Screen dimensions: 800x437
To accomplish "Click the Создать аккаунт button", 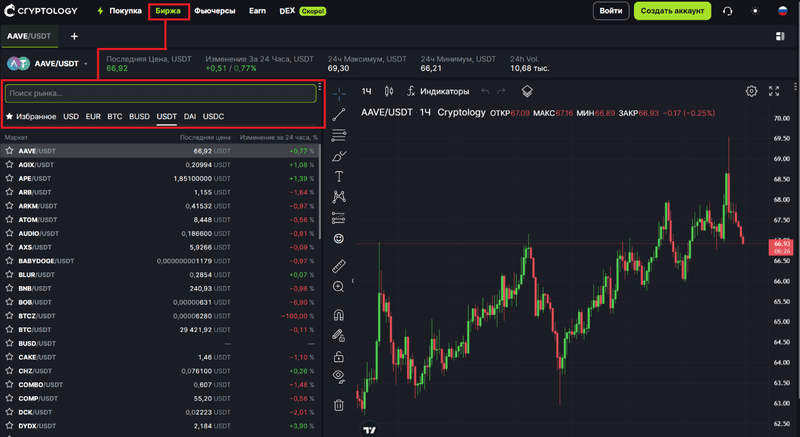I will tap(672, 11).
